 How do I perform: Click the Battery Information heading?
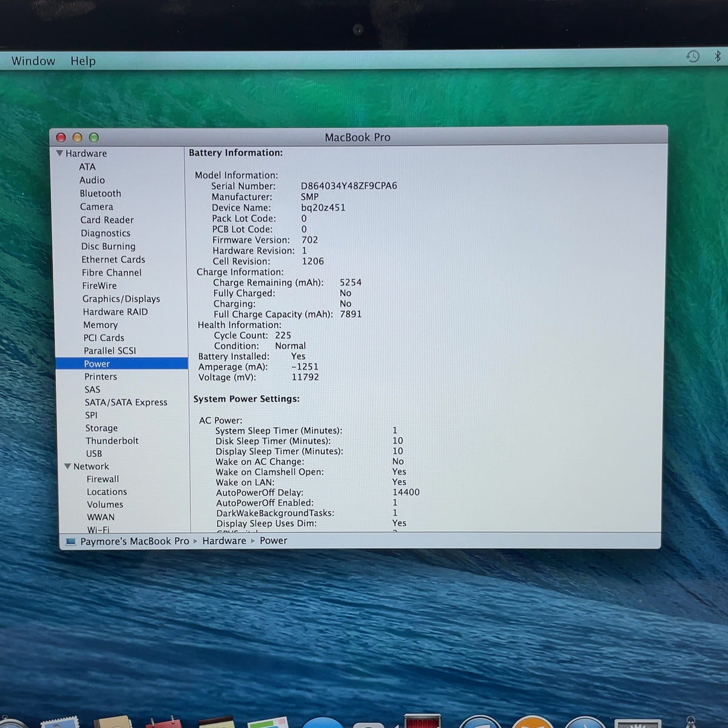click(x=236, y=153)
